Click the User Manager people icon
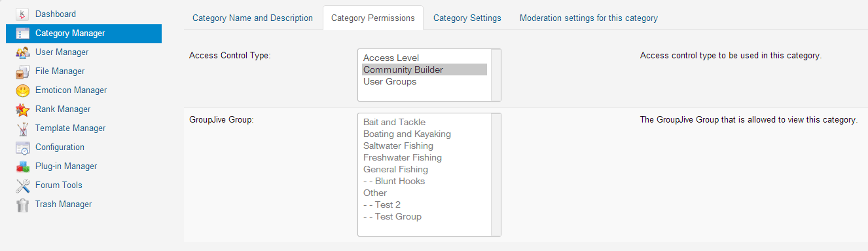 pos(23,52)
